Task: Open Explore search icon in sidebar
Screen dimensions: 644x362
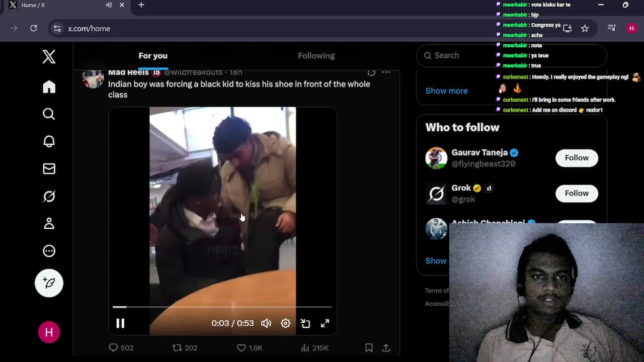Action: tap(49, 114)
